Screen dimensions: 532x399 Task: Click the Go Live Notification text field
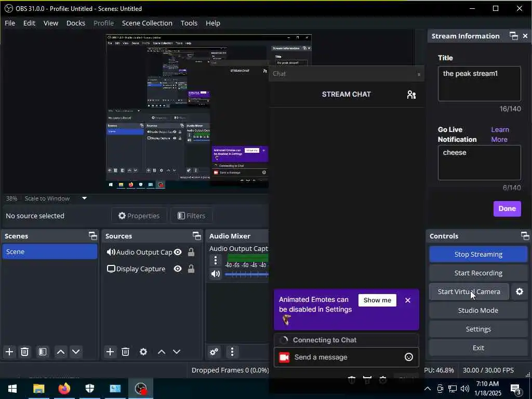click(x=479, y=163)
